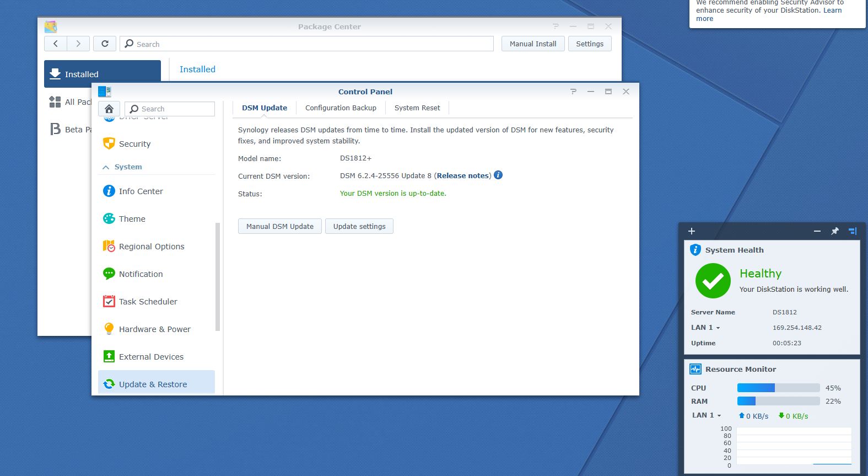Click the Control Panel search field
This screenshot has width=868, height=476.
170,109
